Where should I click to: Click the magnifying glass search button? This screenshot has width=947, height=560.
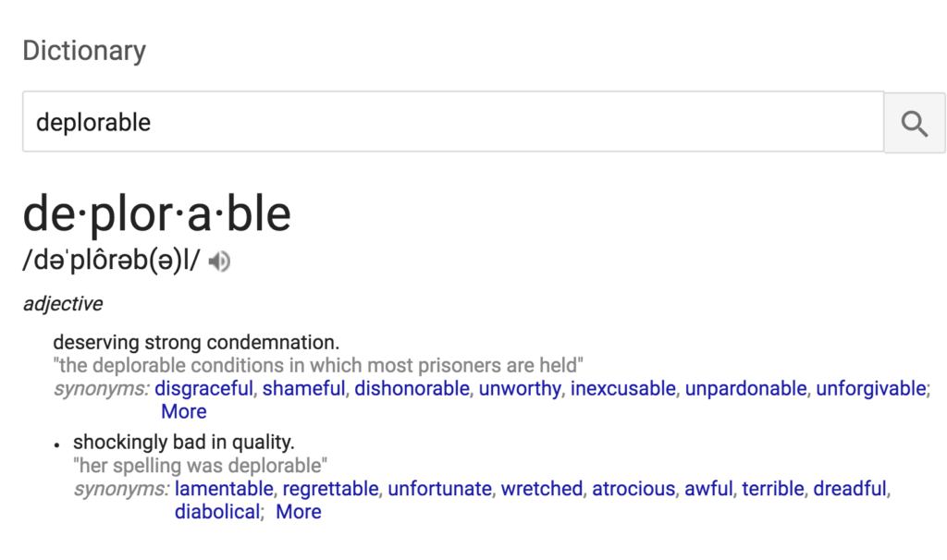click(x=915, y=123)
